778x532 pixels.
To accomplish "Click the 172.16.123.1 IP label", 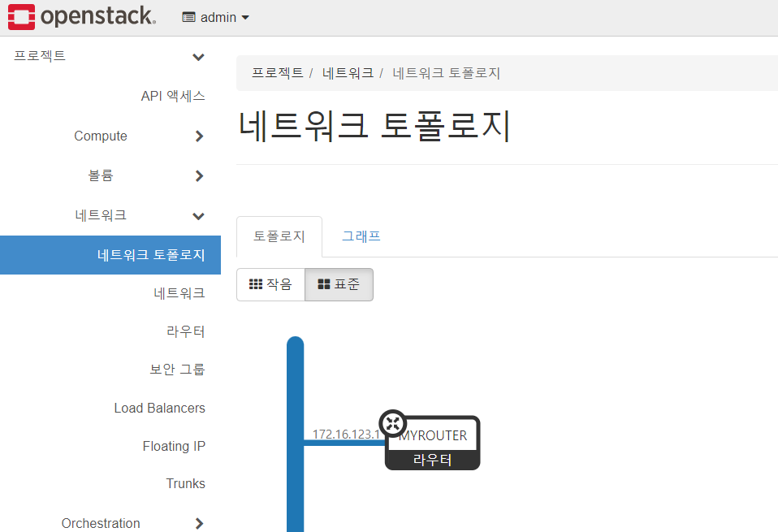I will pos(346,434).
